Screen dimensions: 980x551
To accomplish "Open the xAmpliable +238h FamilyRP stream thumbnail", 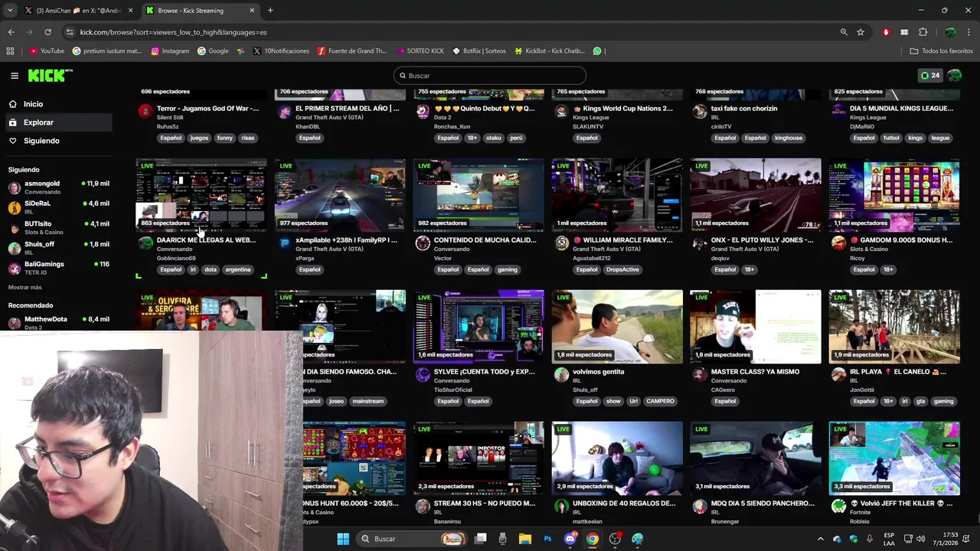I will pos(340,195).
